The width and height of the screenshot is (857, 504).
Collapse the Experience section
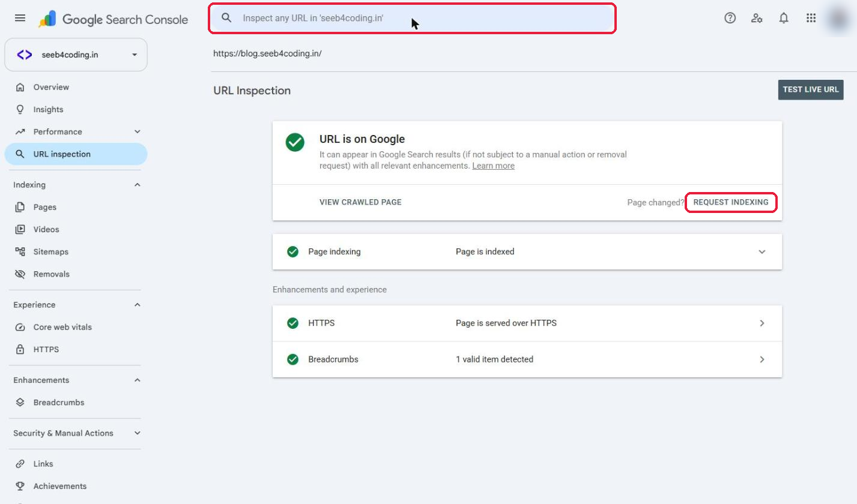coord(137,305)
